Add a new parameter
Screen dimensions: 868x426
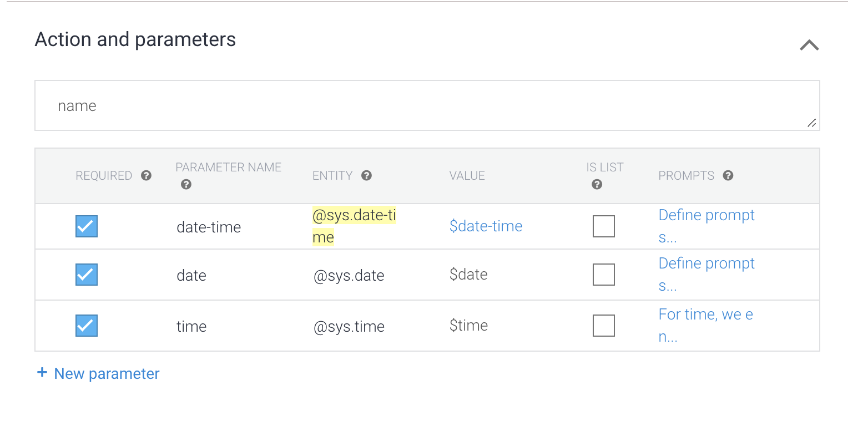(x=107, y=373)
